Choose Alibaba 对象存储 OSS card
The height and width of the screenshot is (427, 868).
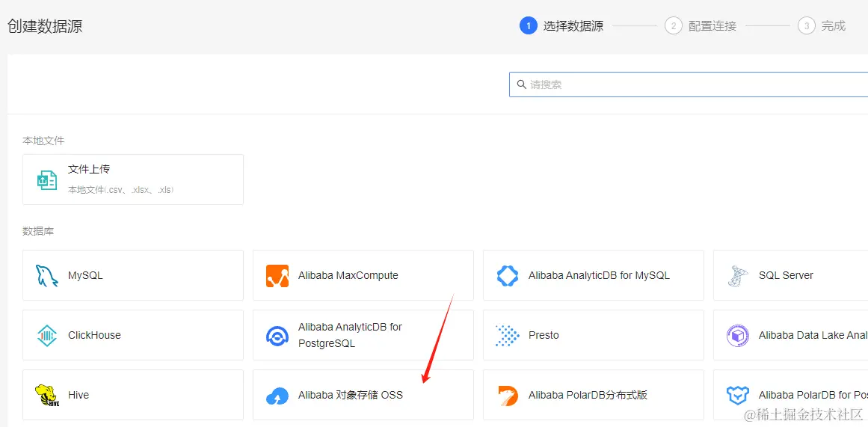point(363,395)
